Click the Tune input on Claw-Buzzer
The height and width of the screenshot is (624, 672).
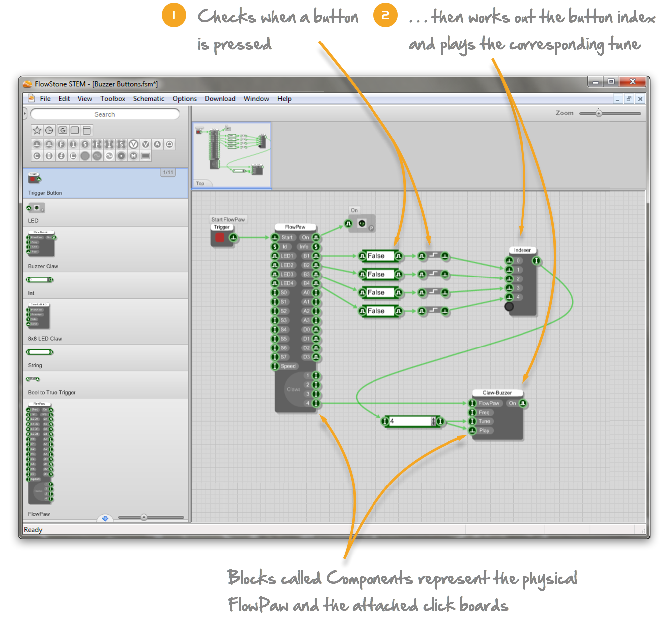point(472,421)
